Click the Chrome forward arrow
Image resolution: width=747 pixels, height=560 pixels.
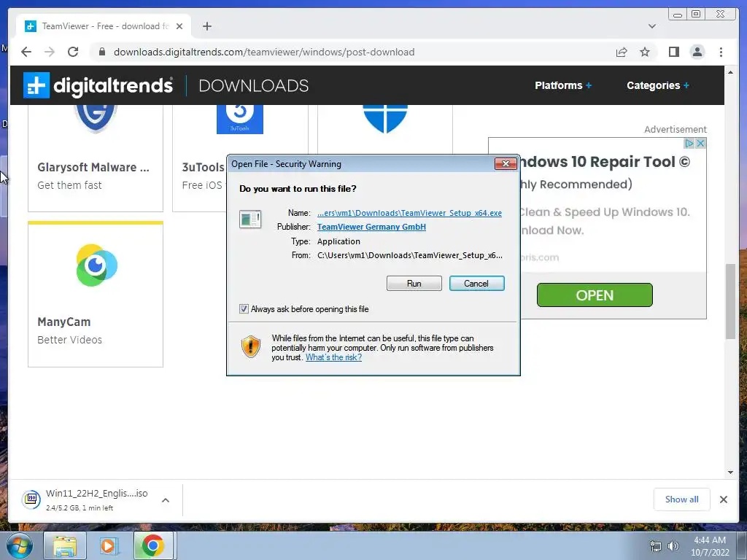point(50,52)
